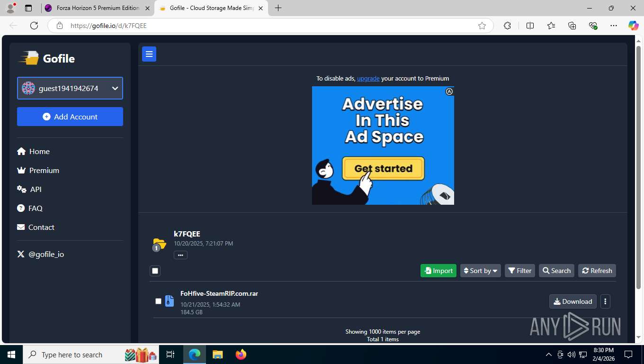644x364 pixels.
Task: Toggle the blue hamburger sidebar menu
Action: point(149,54)
